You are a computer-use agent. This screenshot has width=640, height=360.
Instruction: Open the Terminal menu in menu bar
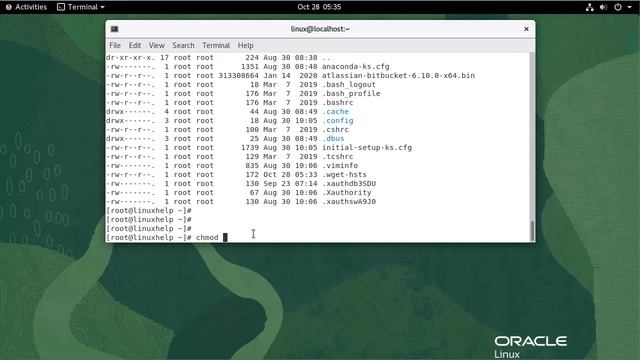click(216, 45)
